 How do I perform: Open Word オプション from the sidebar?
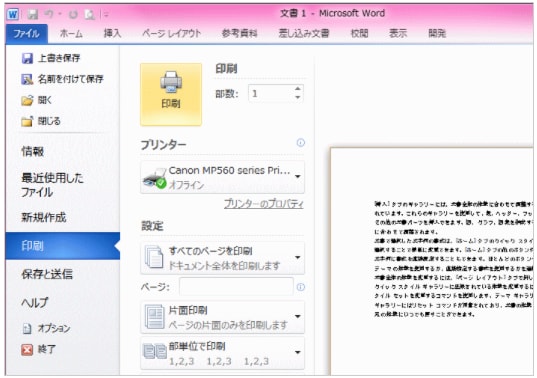46,329
